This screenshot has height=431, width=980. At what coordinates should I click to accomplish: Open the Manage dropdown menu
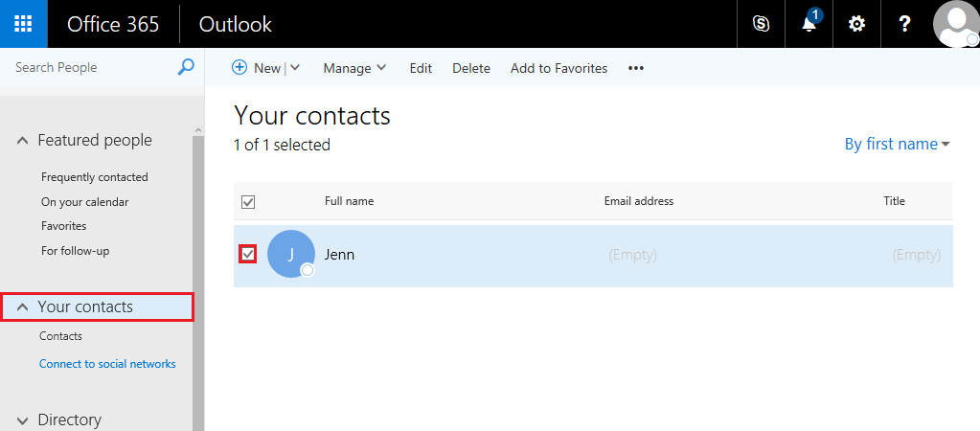coord(354,68)
